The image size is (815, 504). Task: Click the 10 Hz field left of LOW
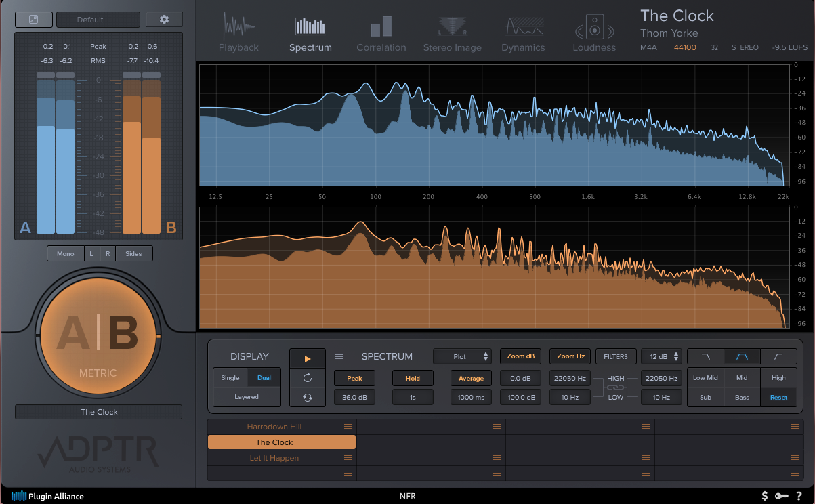coord(570,398)
